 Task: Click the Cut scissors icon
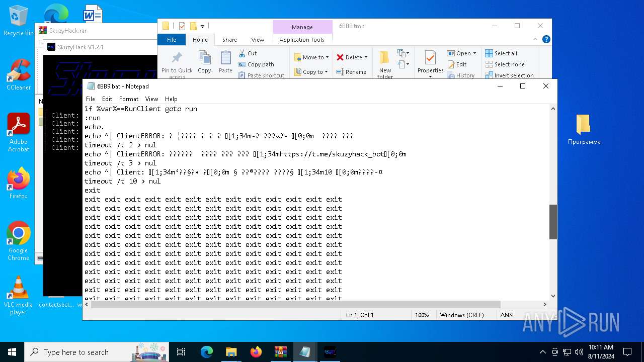tap(242, 53)
